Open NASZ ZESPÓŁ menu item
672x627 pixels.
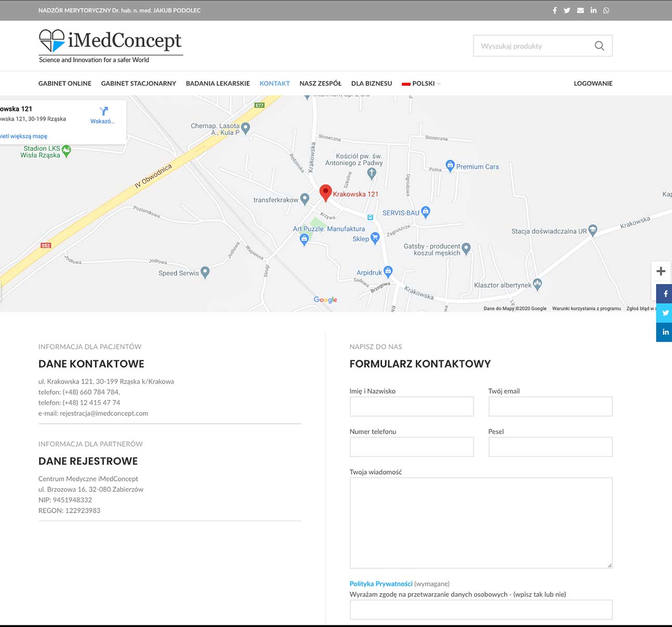click(x=321, y=83)
